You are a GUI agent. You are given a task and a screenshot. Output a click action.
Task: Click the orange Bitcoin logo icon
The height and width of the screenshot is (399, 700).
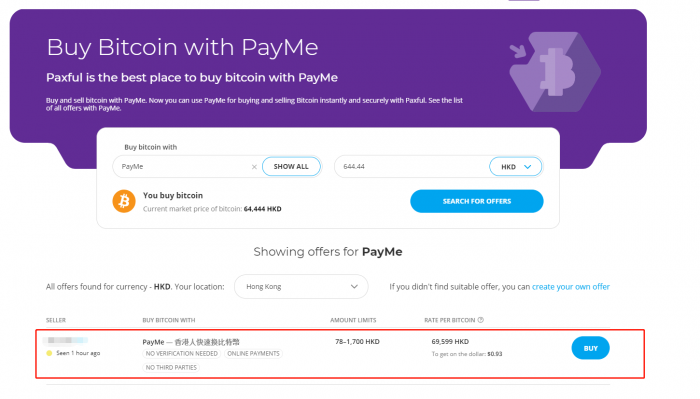(124, 201)
